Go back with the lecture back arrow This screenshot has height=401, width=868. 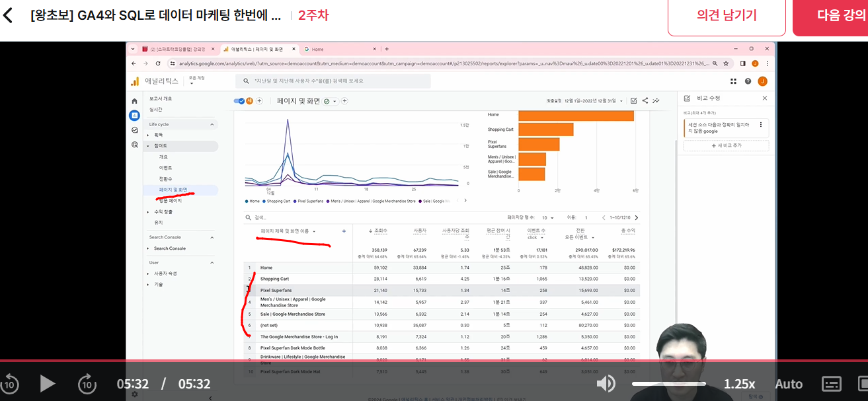(8, 15)
